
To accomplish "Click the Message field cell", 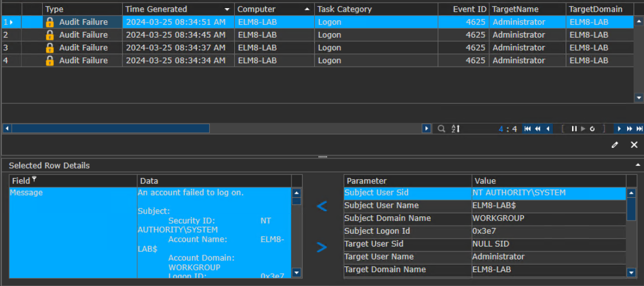I will pyautogui.click(x=72, y=233).
